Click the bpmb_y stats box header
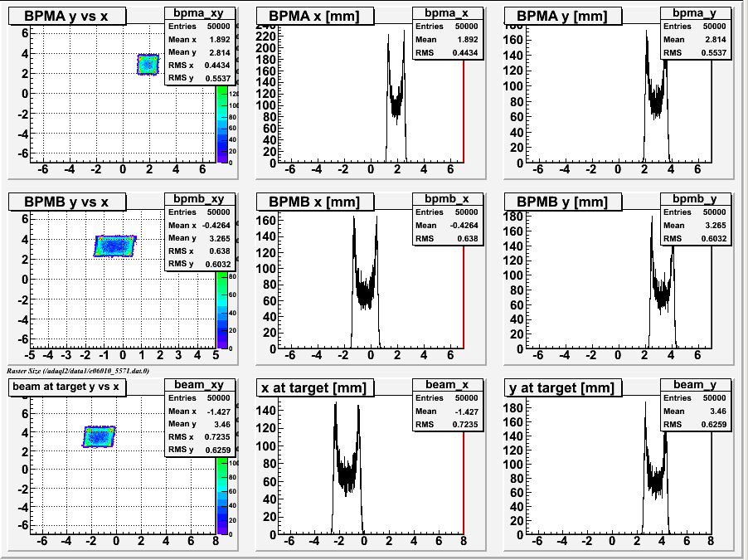The height and width of the screenshot is (560, 748). (696, 199)
